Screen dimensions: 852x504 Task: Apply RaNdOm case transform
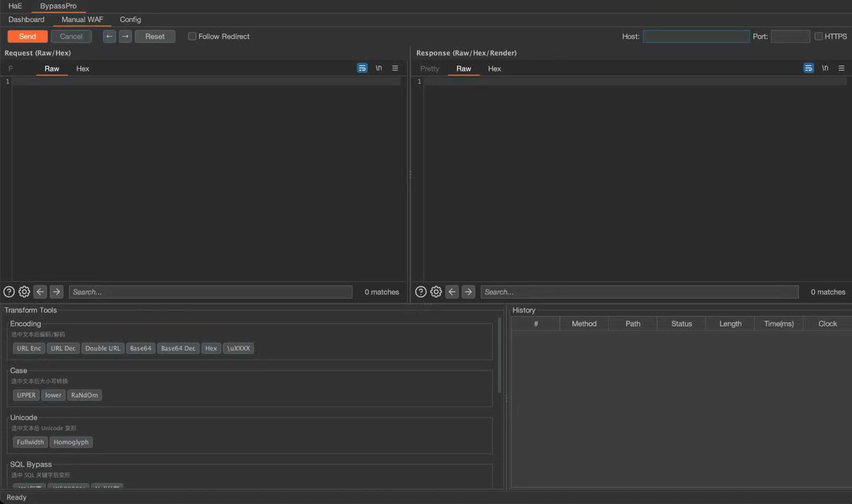[84, 395]
